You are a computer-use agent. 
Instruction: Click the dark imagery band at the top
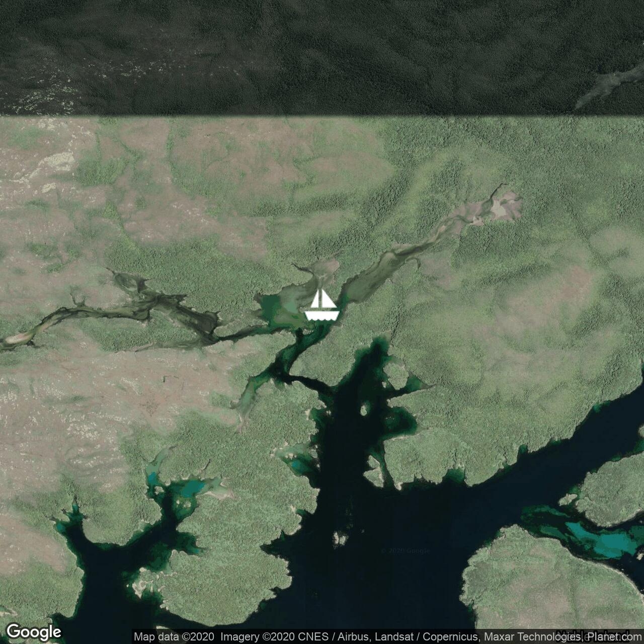tap(322, 55)
